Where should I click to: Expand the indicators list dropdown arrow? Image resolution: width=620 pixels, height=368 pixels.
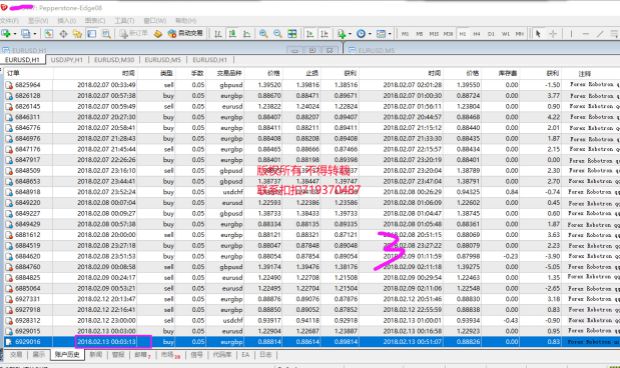coord(350,34)
